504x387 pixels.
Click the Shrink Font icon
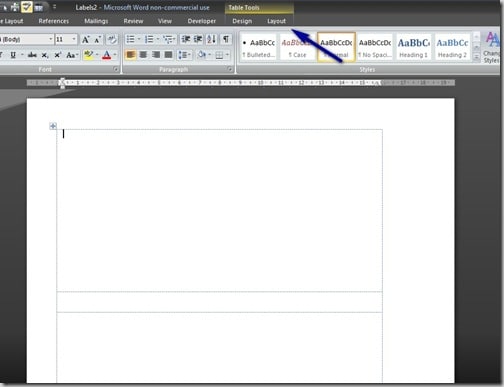tap(97, 39)
